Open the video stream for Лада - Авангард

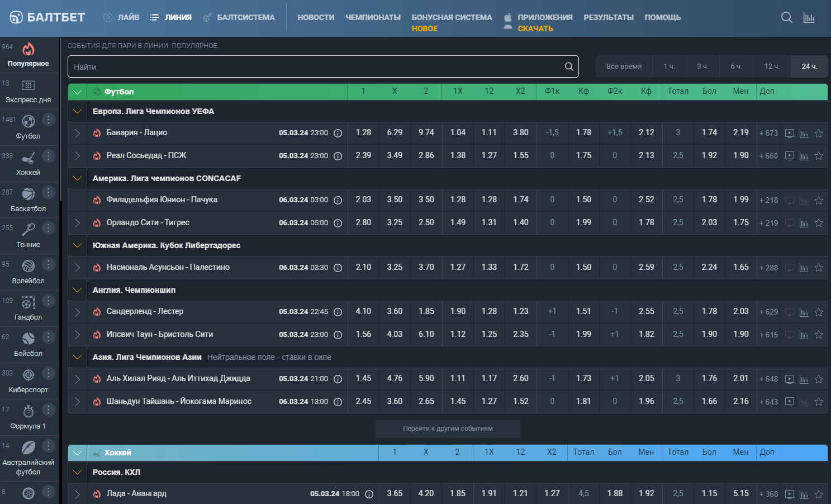point(789,494)
